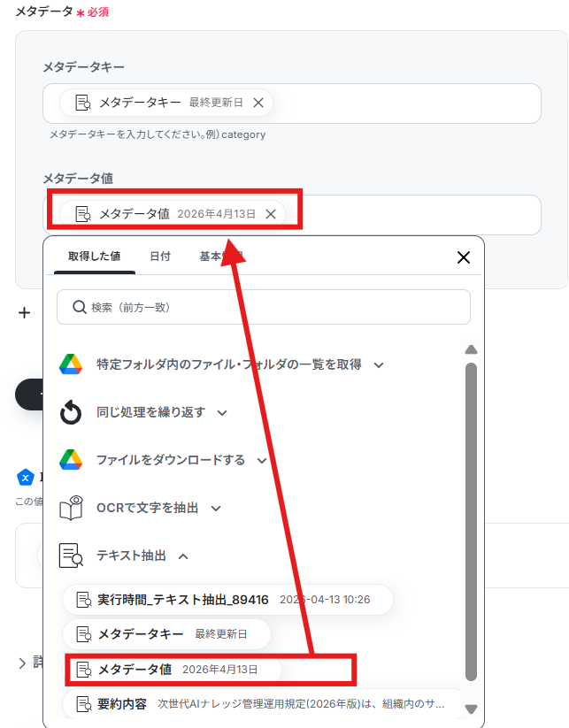Viewport: 569px width, 728px height.
Task: Select メタデータ値 2026年4月13日 in list
Action: tap(173, 670)
